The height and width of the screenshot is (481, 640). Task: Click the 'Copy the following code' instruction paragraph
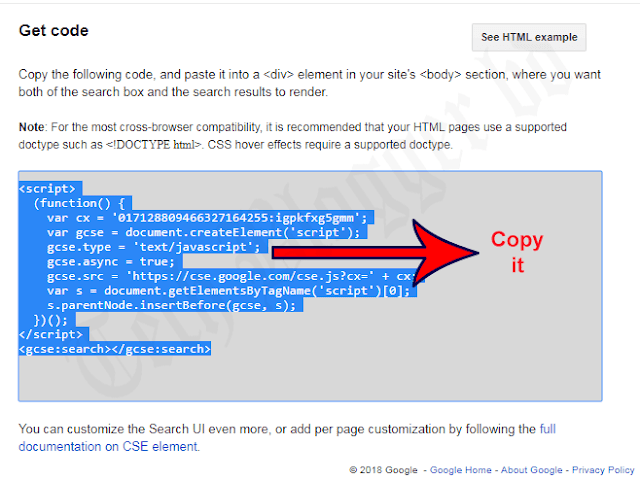tap(309, 83)
